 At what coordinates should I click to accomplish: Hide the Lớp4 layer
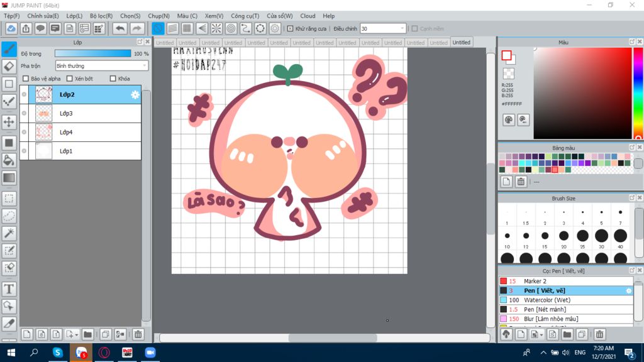pyautogui.click(x=25, y=132)
